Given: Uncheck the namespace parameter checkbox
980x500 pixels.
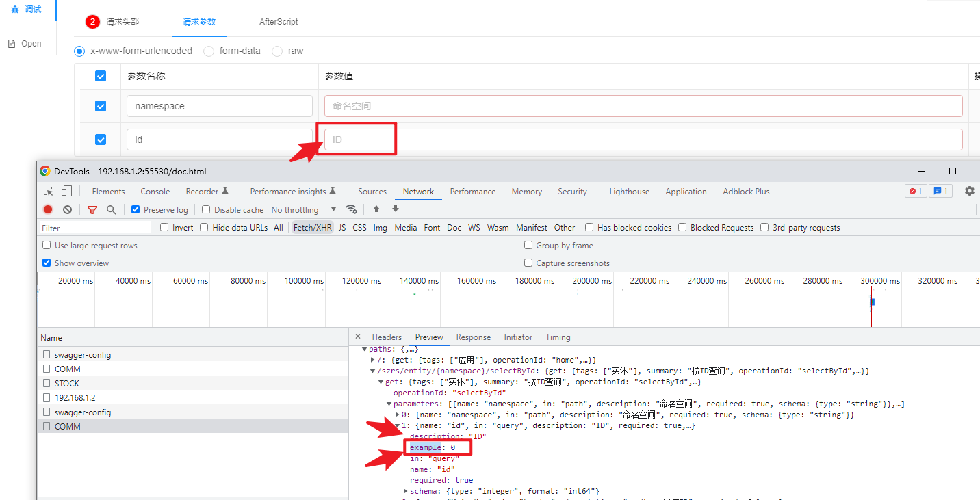Looking at the screenshot, I should [101, 106].
